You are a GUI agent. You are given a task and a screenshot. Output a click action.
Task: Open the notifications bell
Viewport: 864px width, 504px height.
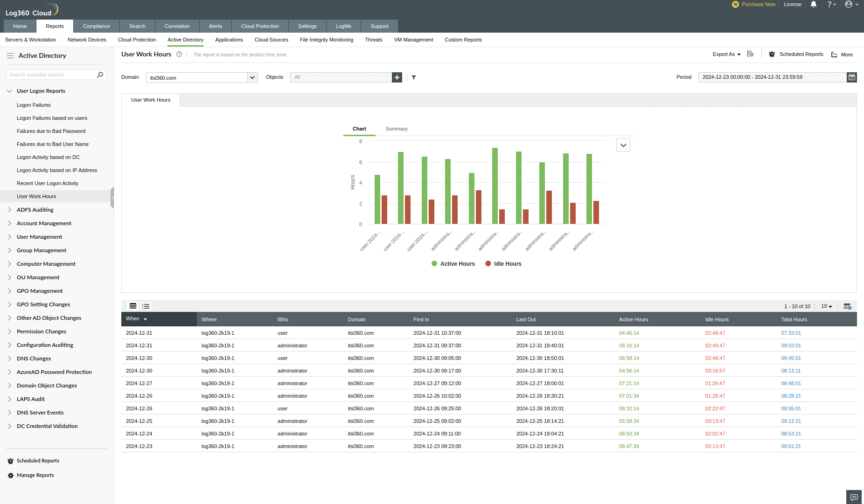[814, 4]
